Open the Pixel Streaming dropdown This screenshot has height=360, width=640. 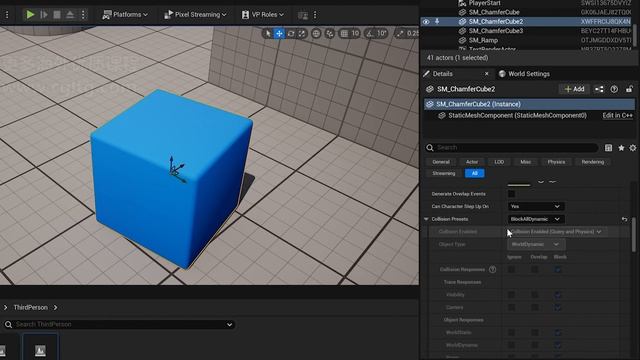[195, 15]
